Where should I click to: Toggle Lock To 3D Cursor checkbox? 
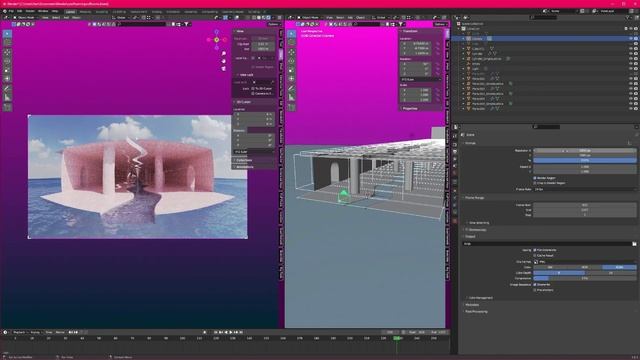(x=253, y=88)
